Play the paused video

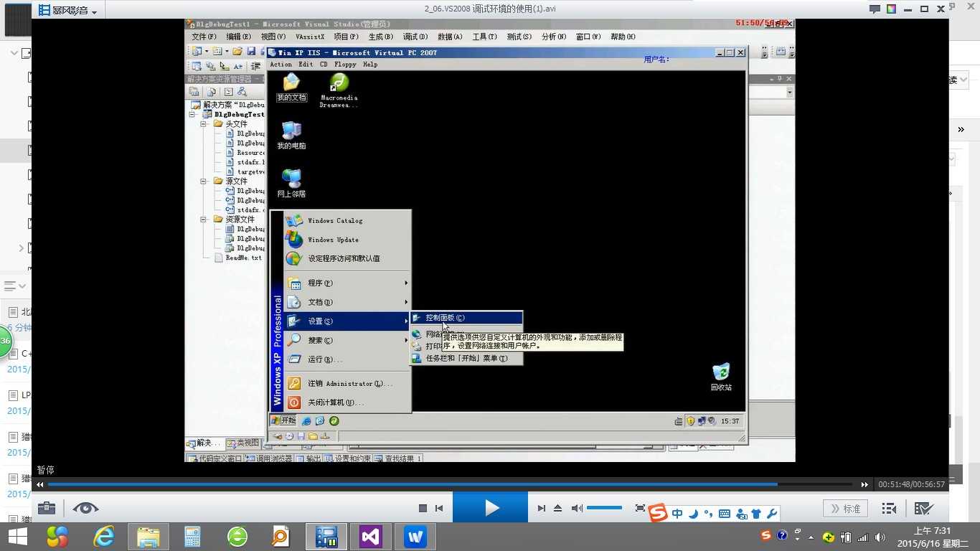491,508
